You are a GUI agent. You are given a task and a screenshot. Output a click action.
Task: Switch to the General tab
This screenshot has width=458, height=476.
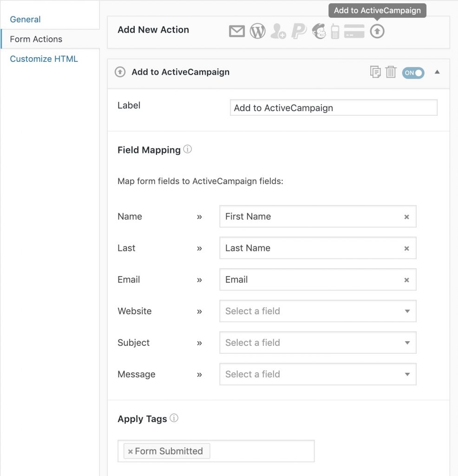point(25,20)
